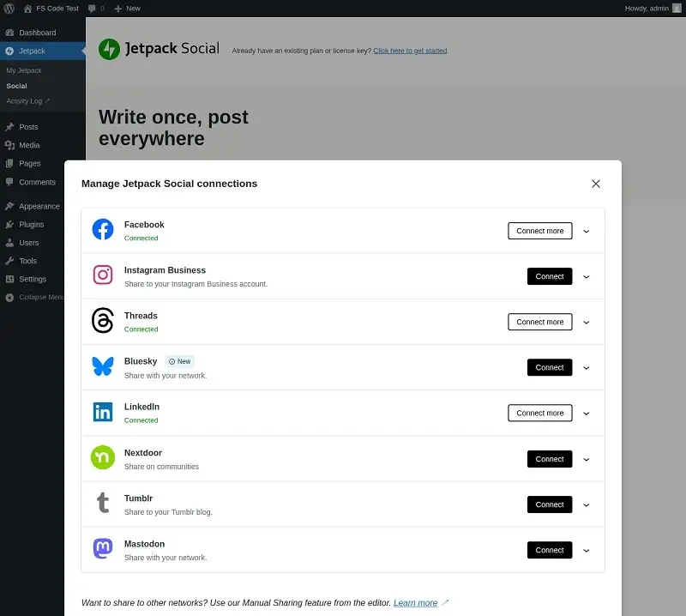Open Settings menu in sidebar
This screenshot has width=686, height=616.
33,279
